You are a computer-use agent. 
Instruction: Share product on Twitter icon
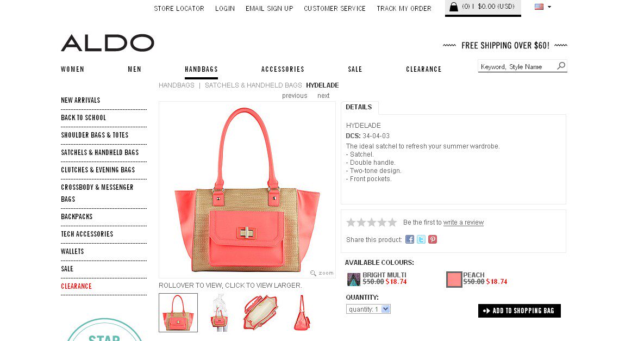click(421, 239)
